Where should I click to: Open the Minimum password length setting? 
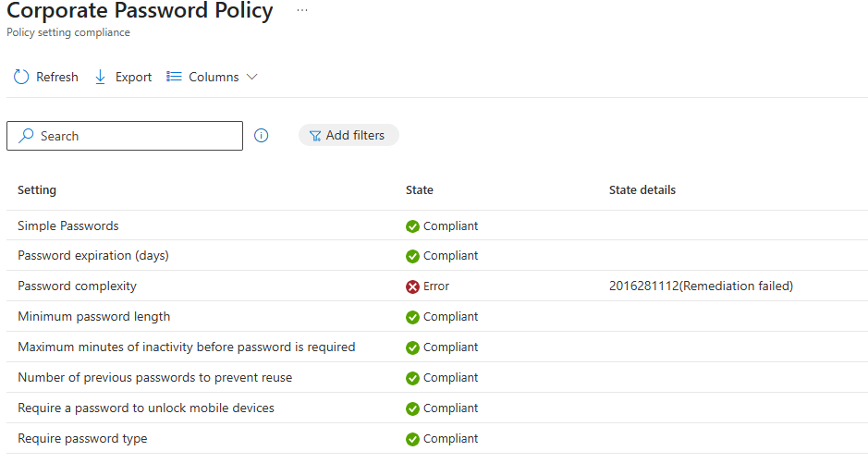click(93, 317)
